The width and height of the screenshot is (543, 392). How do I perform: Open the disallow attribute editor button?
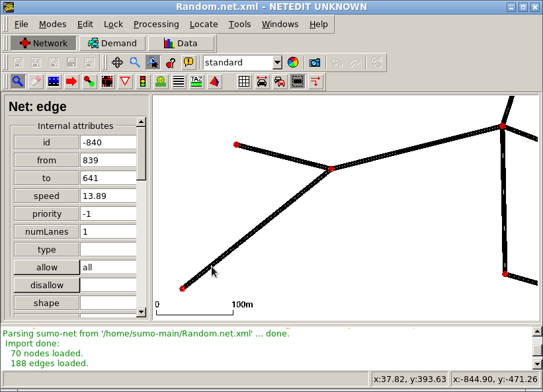click(x=47, y=286)
